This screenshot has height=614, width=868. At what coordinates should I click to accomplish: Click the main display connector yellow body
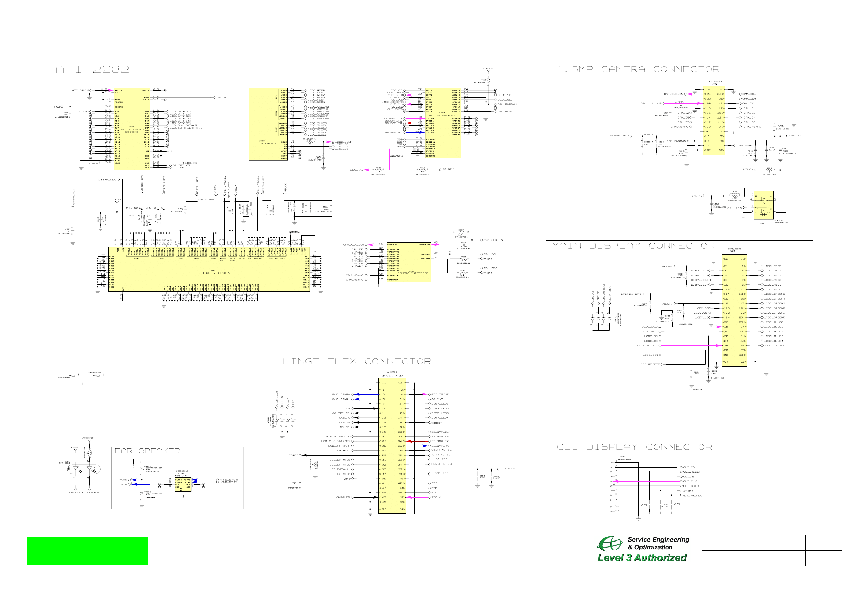pos(734,310)
